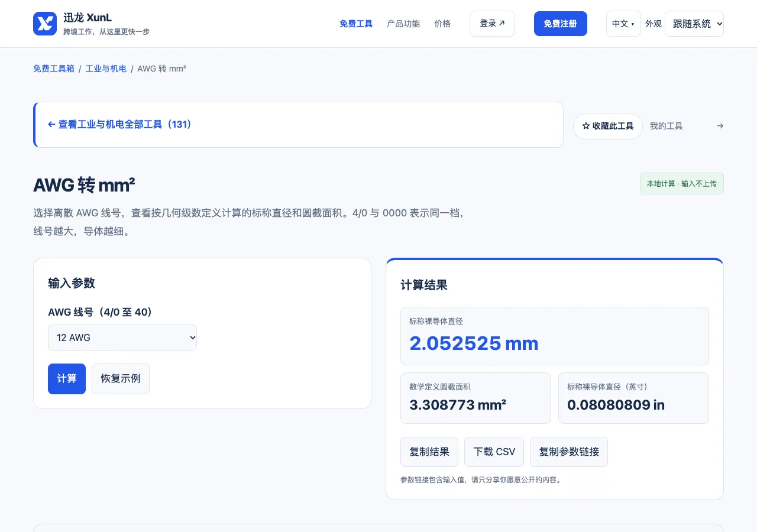757x532 pixels.
Task: Click the arrow icon next to 我的工具
Action: coord(720,126)
